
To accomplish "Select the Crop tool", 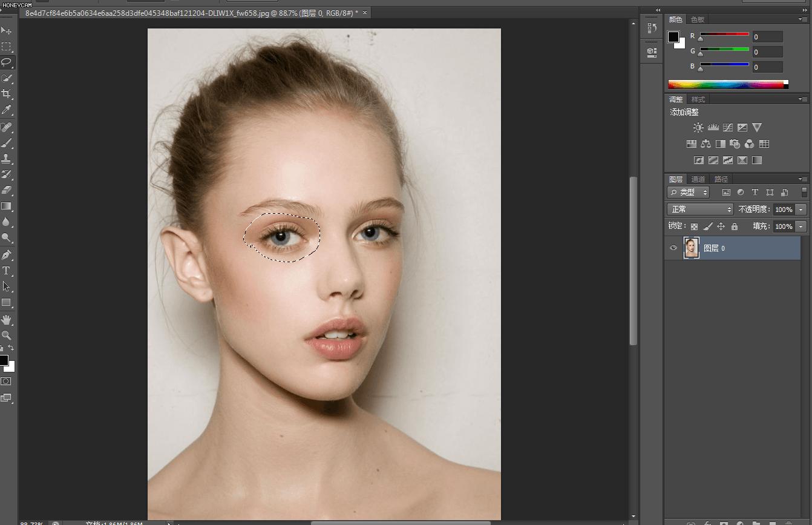I will [7, 94].
